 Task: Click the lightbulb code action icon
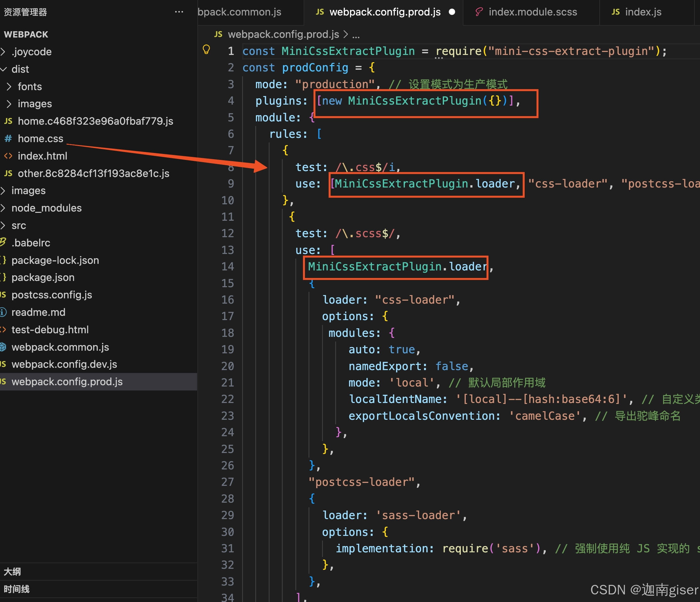(x=206, y=50)
